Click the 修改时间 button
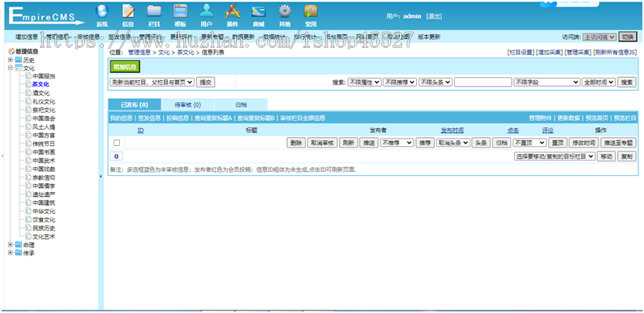 pyautogui.click(x=584, y=143)
